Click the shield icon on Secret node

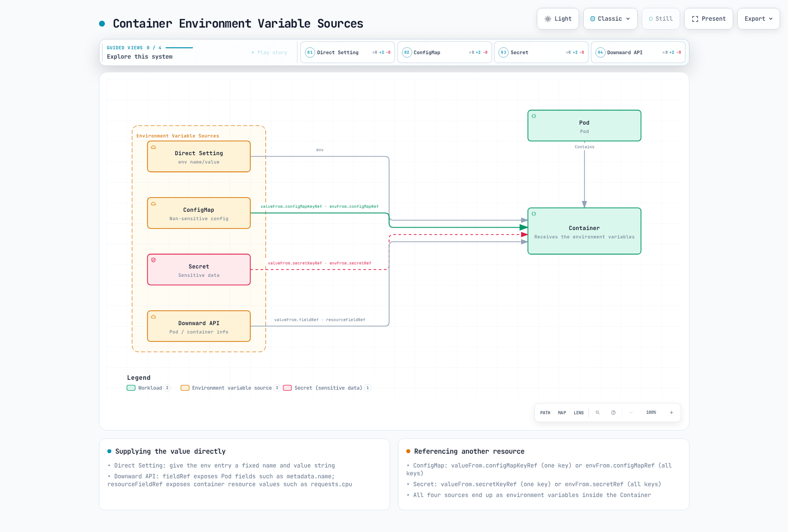point(154,260)
